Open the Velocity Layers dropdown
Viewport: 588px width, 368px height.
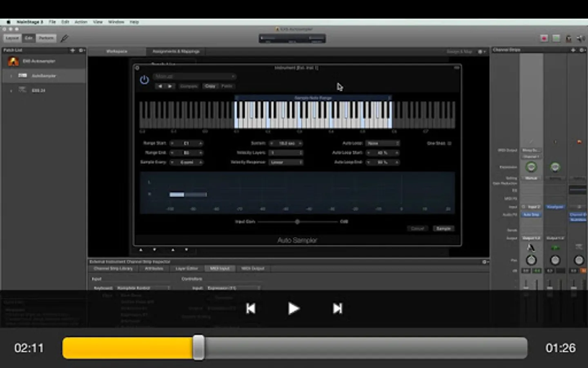pos(286,153)
